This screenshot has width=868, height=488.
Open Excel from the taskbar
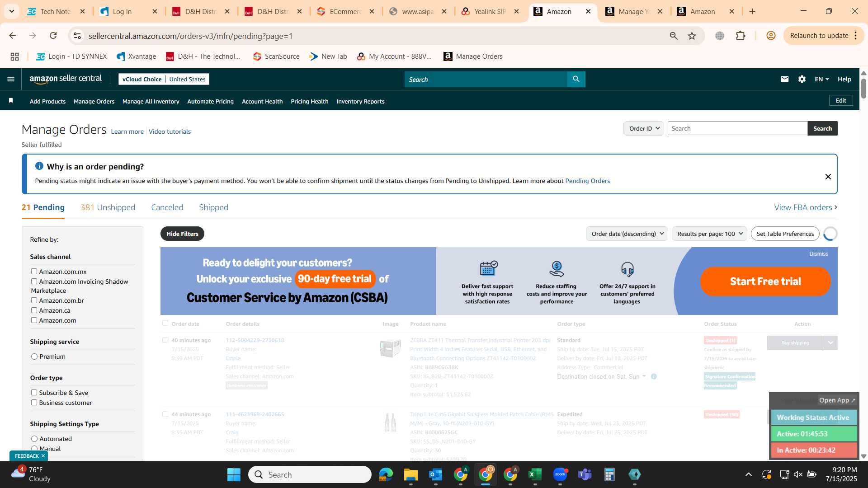click(x=535, y=474)
